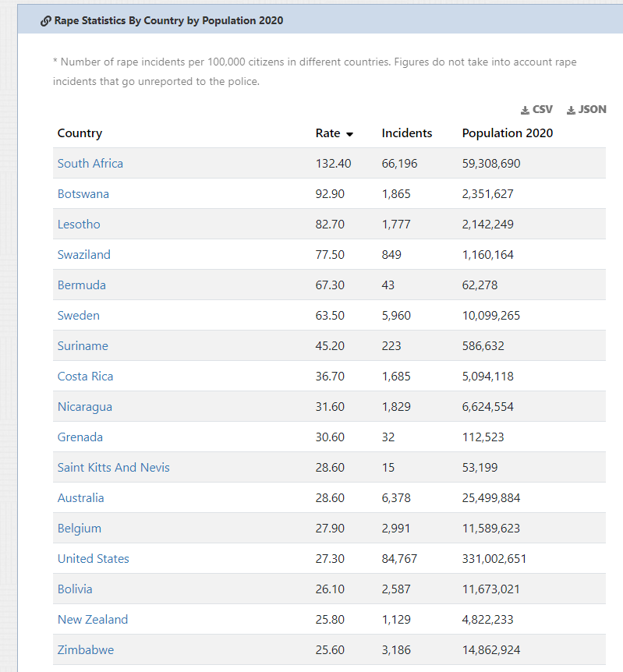Image resolution: width=623 pixels, height=672 pixels.
Task: Click the permalink chain icon beside the title
Action: tap(46, 21)
